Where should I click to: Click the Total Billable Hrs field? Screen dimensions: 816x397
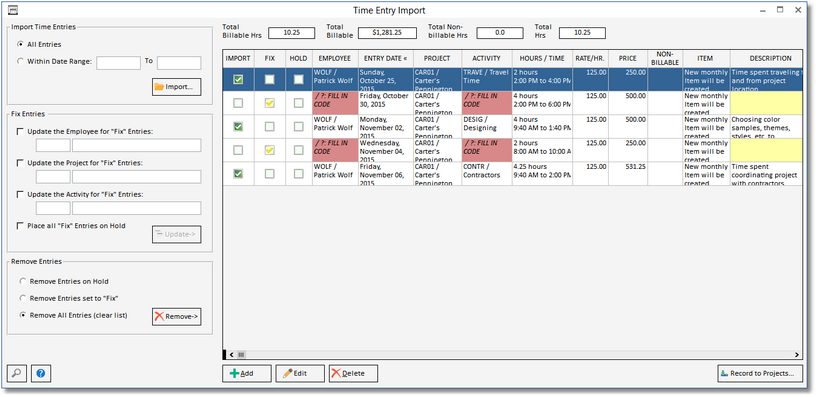(291, 32)
